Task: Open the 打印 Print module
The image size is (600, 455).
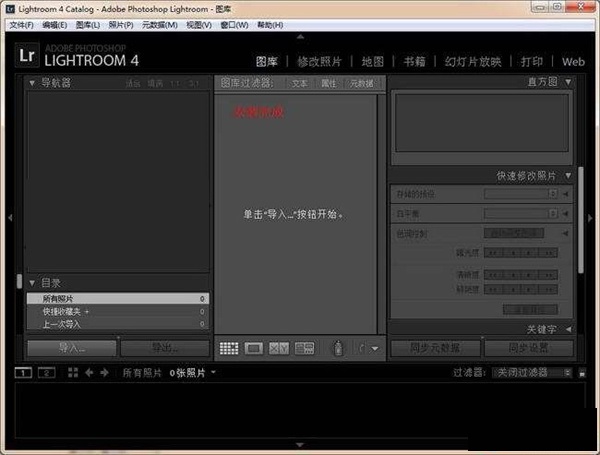Action: (532, 61)
